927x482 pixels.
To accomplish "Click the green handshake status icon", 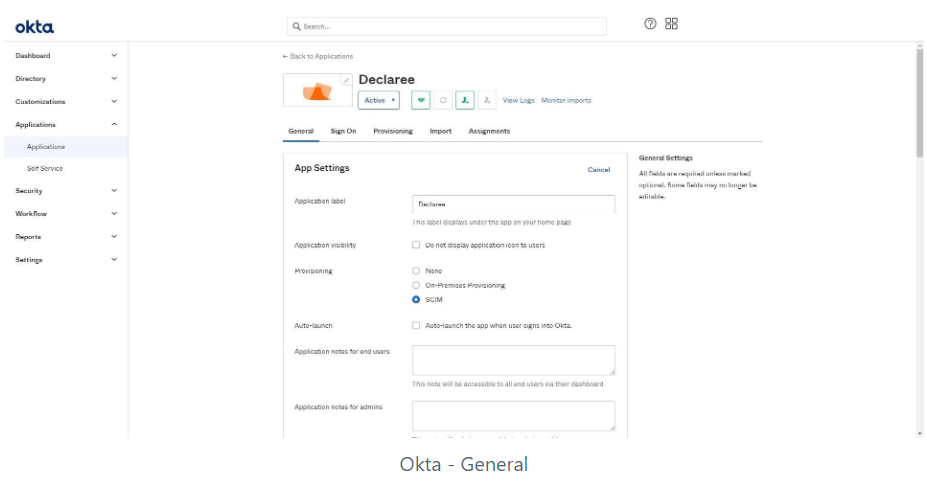I will tap(421, 100).
